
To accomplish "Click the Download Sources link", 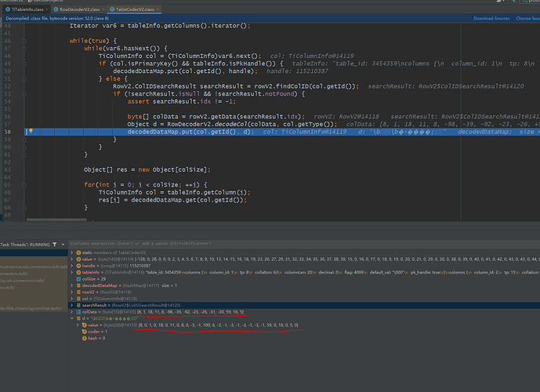I will (492, 18).
